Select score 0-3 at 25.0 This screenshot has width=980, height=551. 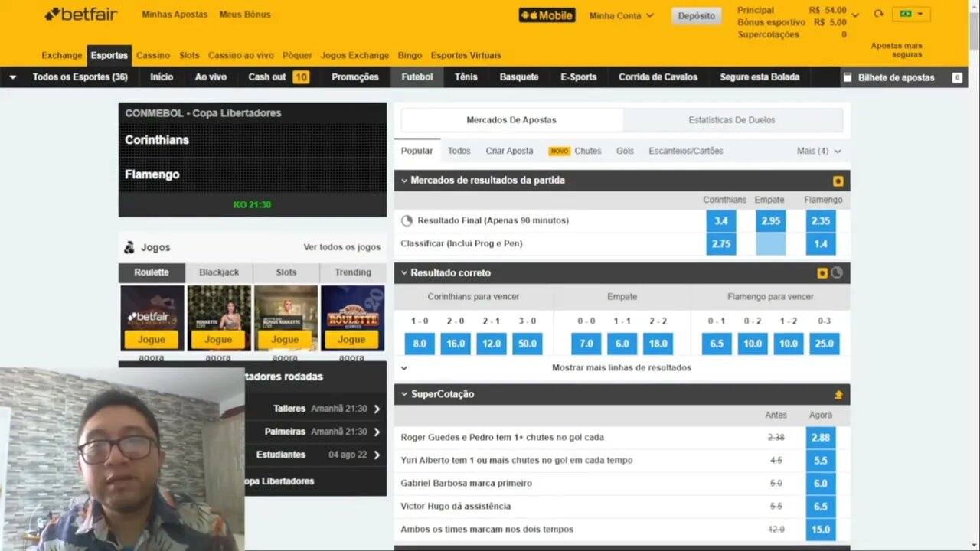pos(824,344)
